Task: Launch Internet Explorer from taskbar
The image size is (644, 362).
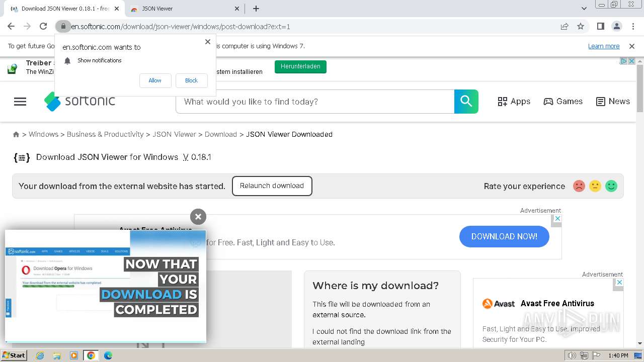Action: (x=40, y=355)
